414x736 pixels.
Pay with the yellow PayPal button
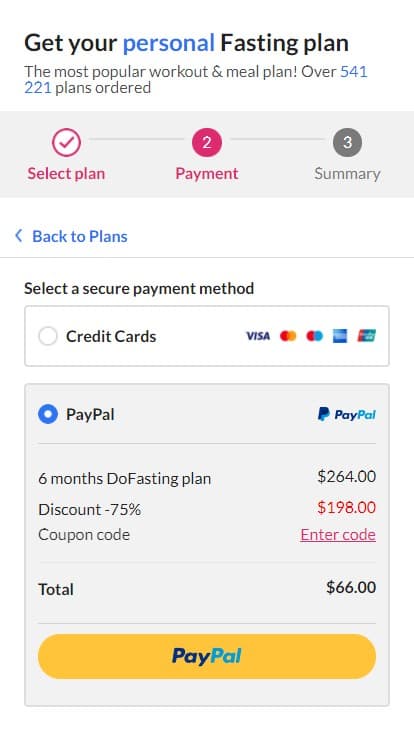pos(207,656)
